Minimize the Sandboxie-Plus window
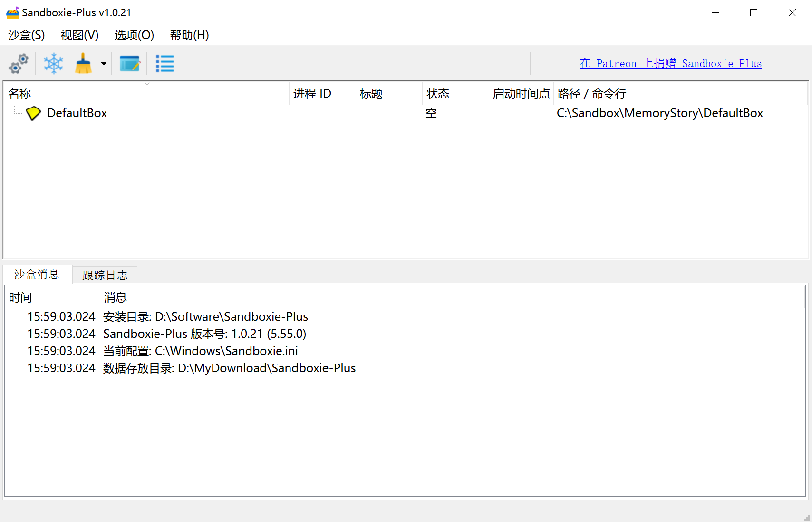812x522 pixels. [715, 13]
